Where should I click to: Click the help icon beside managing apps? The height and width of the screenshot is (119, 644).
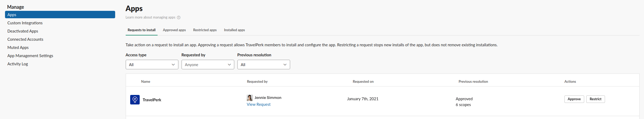click(x=179, y=17)
